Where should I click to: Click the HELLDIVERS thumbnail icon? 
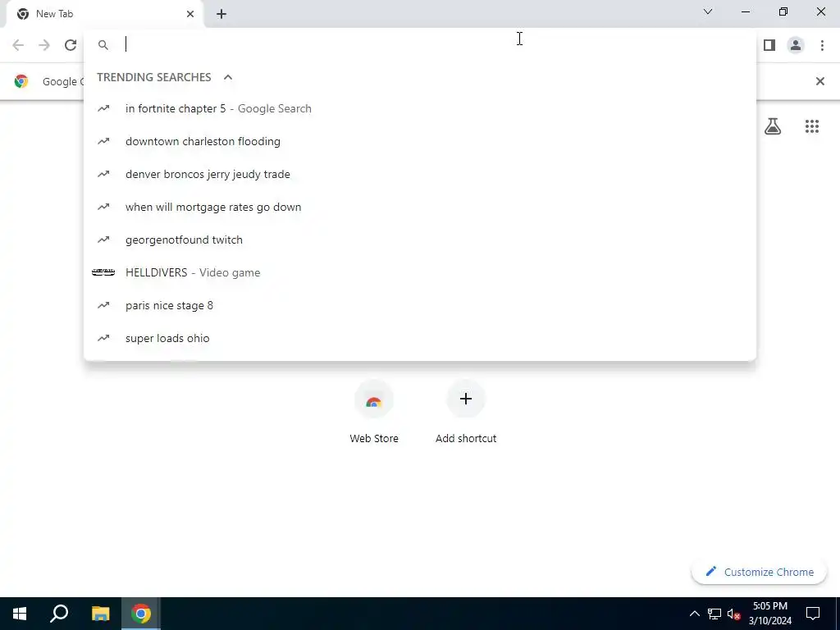coord(103,272)
